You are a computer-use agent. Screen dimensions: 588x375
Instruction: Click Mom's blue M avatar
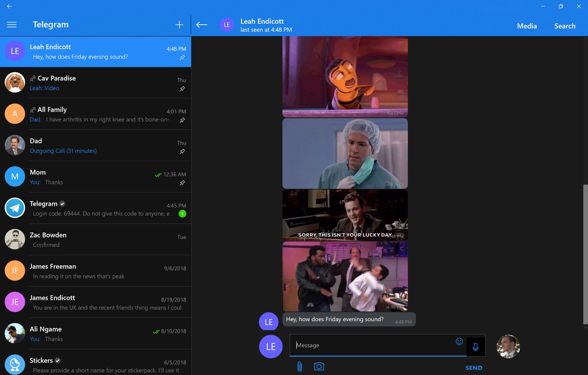[x=15, y=176]
